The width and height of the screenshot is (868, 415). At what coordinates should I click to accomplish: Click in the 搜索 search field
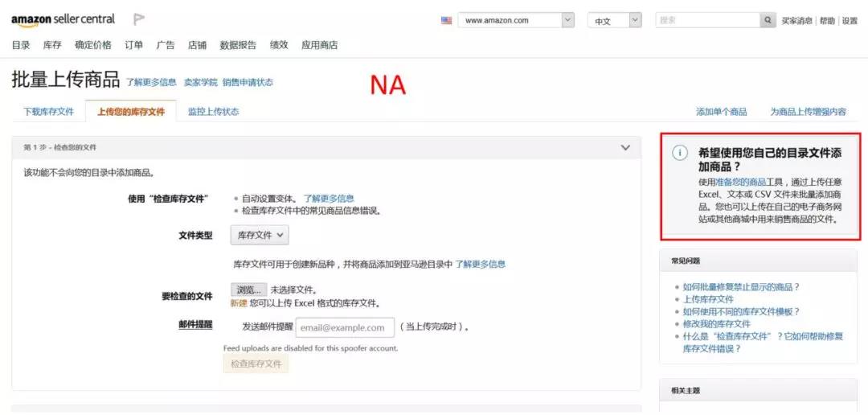point(708,20)
